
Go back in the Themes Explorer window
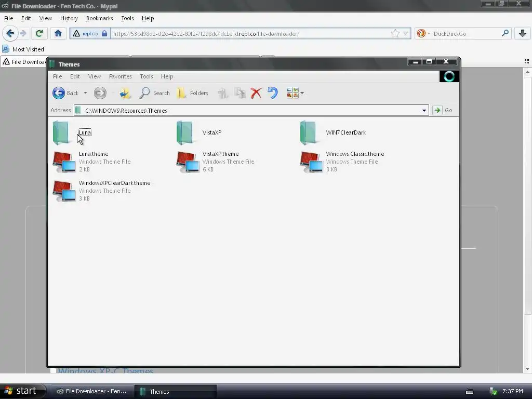65,93
